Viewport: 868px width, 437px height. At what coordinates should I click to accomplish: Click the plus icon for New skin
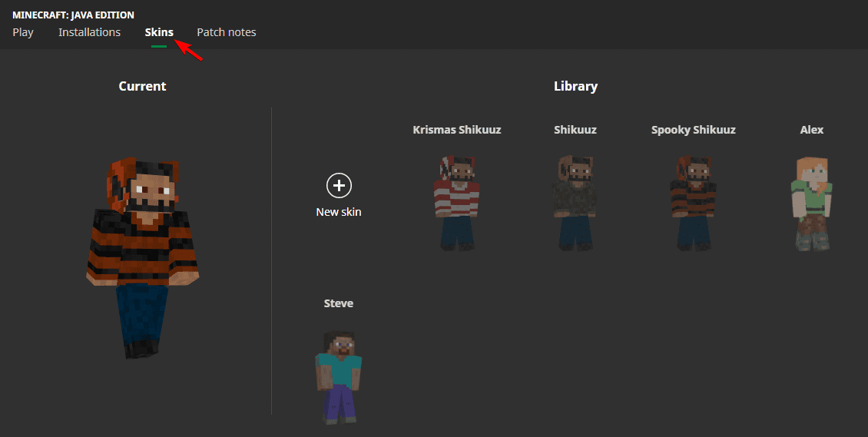pos(339,185)
